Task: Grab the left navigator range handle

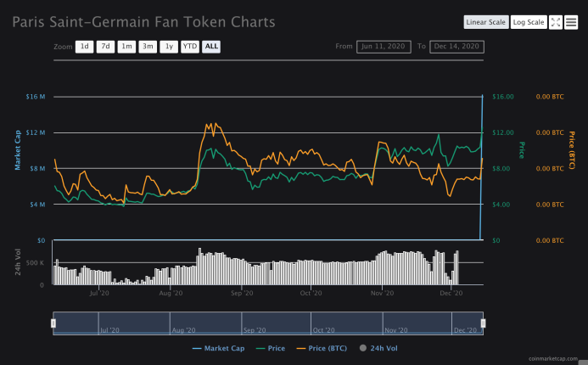Action: coord(53,323)
